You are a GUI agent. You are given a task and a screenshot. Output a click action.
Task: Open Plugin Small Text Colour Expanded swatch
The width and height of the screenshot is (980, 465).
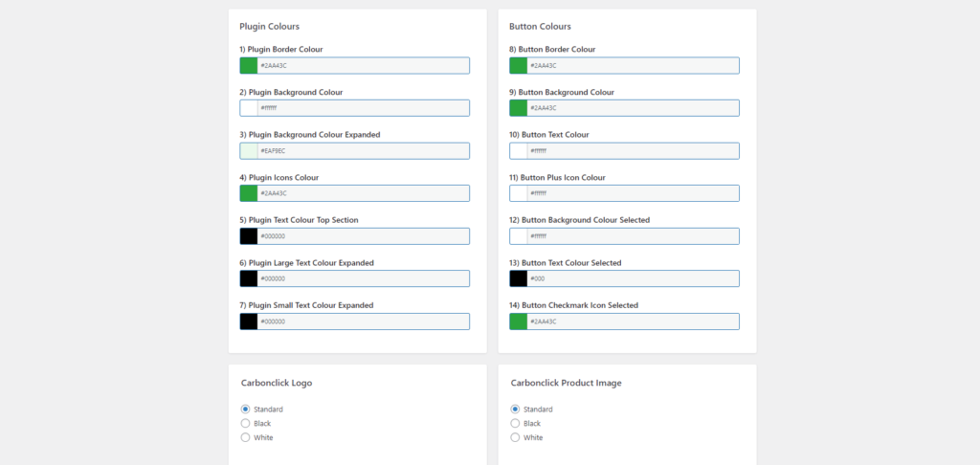pos(249,321)
